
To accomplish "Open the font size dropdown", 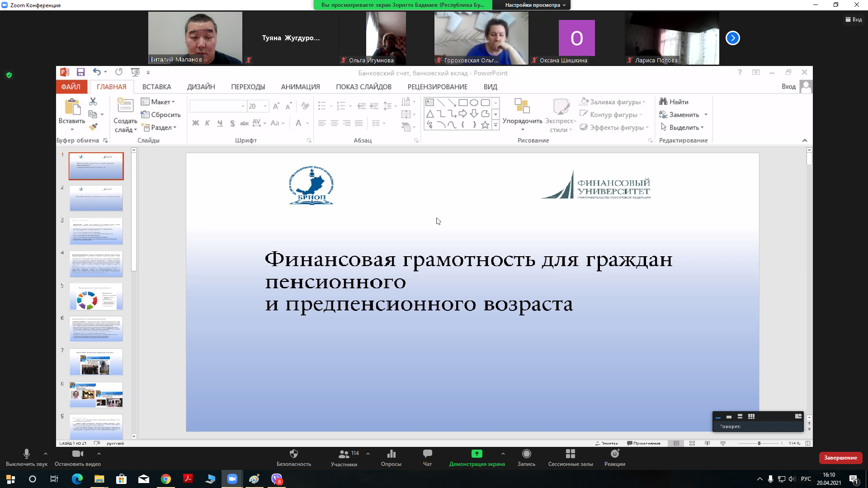I will [264, 106].
